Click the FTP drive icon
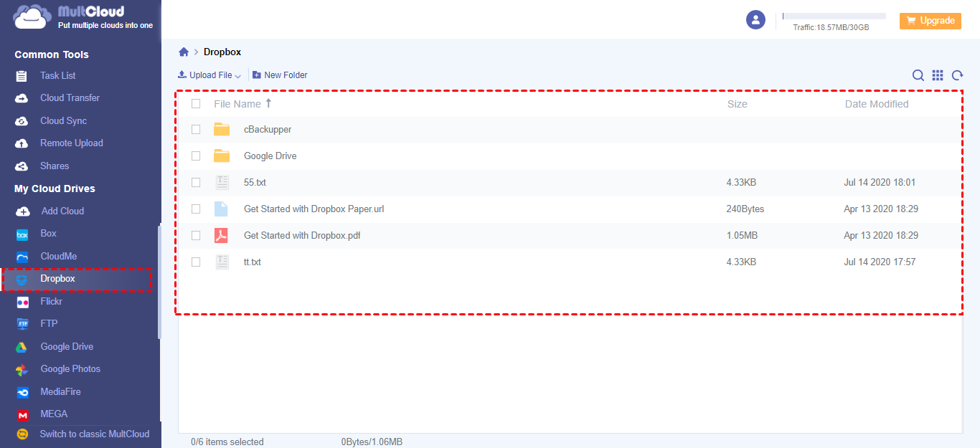980x448 pixels. (22, 324)
